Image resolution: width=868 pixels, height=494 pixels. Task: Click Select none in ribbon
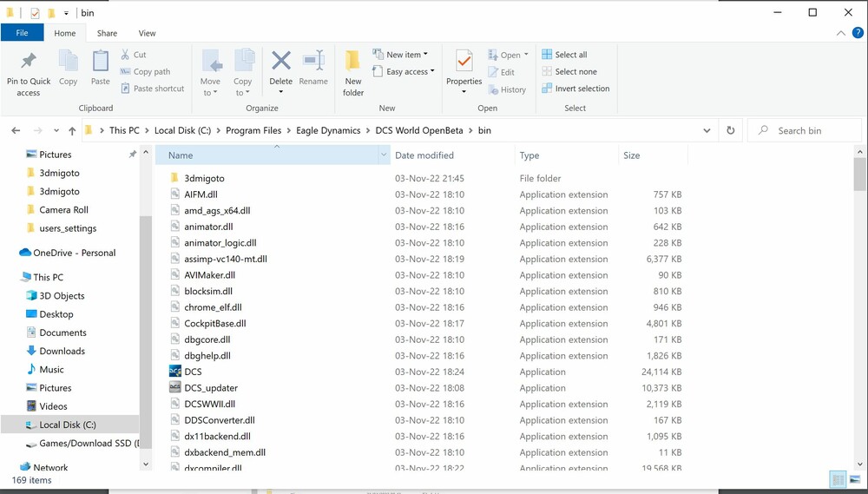click(569, 71)
